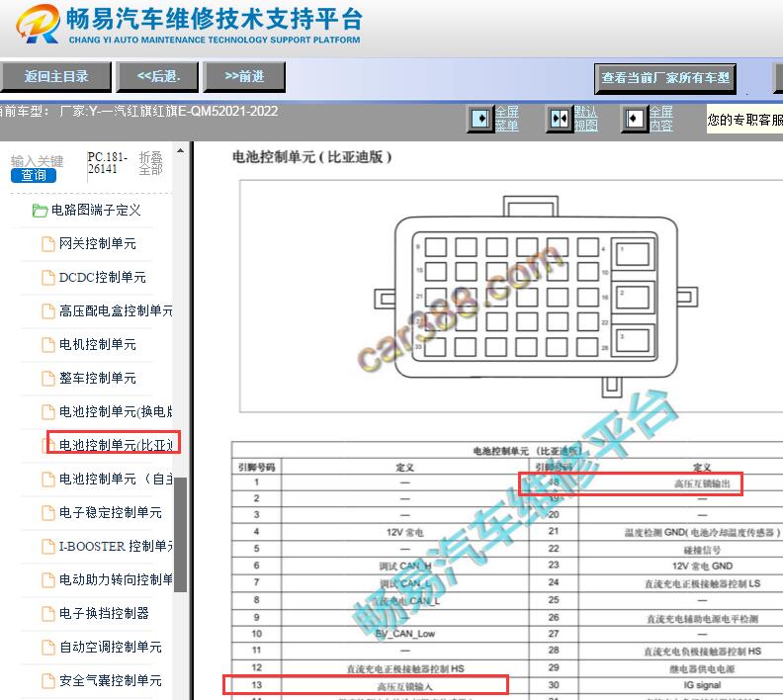The height and width of the screenshot is (700, 783).
Task: Click the table cell IG signal
Action: (x=702, y=685)
